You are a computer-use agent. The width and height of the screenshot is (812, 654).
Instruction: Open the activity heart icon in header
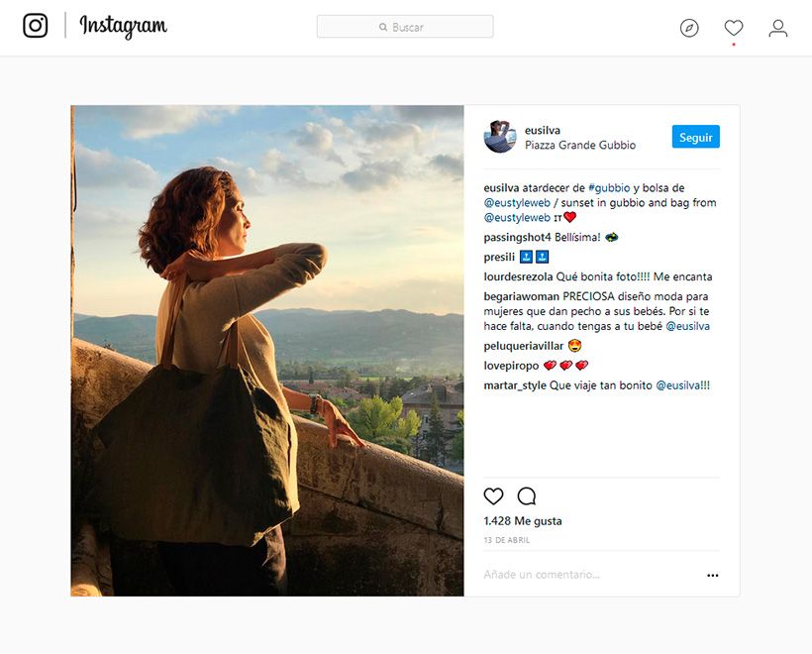(734, 28)
